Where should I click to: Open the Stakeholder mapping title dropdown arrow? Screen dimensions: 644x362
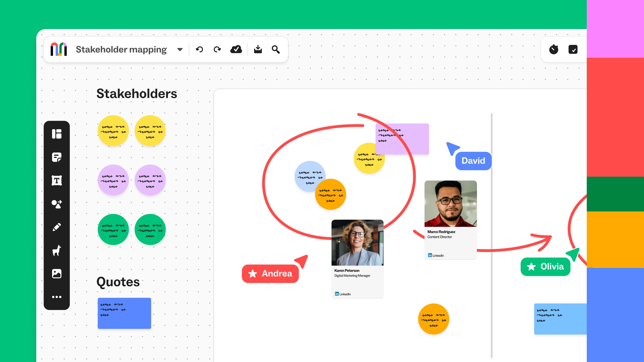[x=180, y=49]
